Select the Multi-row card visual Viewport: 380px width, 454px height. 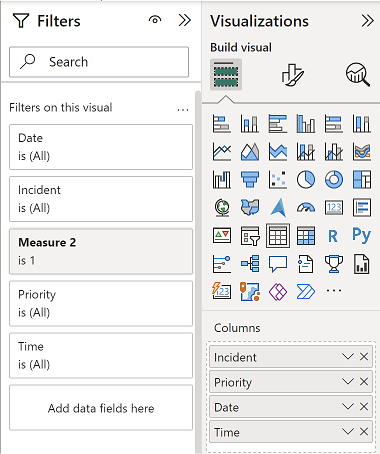click(x=362, y=207)
